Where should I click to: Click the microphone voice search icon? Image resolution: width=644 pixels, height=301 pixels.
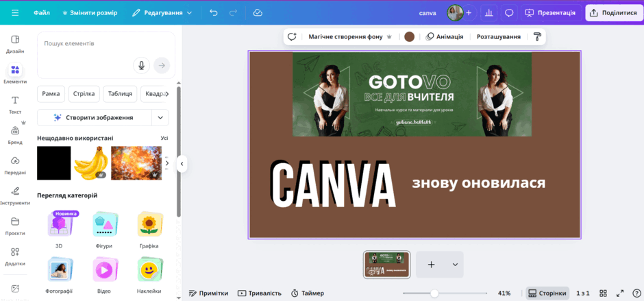pyautogui.click(x=141, y=65)
